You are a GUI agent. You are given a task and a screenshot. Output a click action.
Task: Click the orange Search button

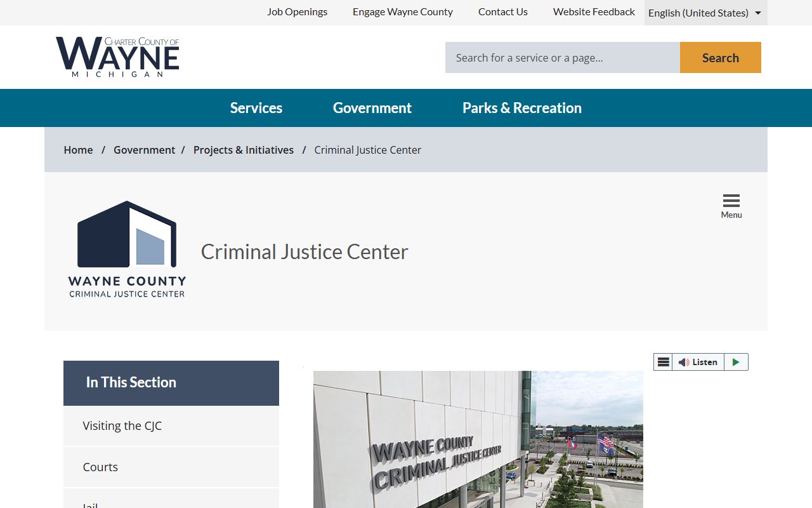[721, 58]
